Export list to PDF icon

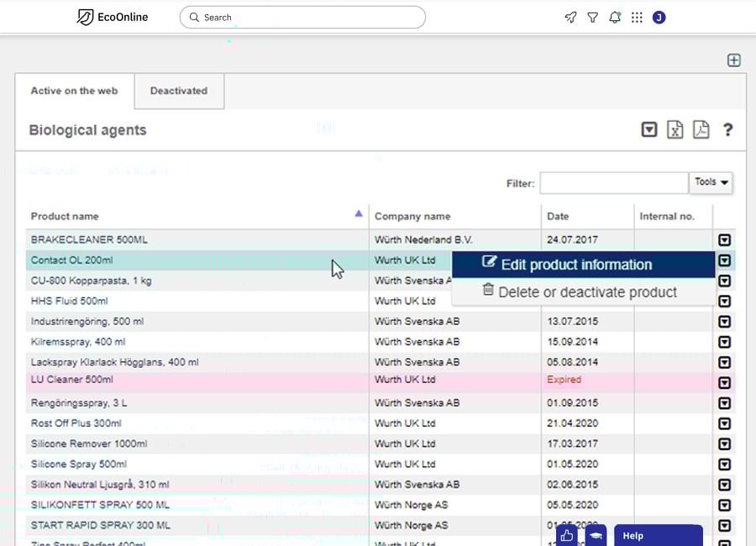(x=701, y=129)
